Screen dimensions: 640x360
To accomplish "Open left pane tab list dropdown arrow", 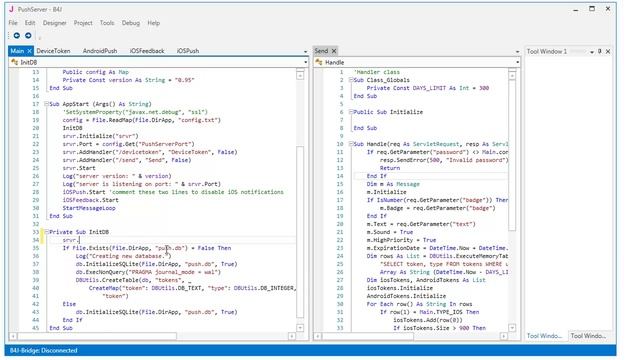I will [305, 51].
